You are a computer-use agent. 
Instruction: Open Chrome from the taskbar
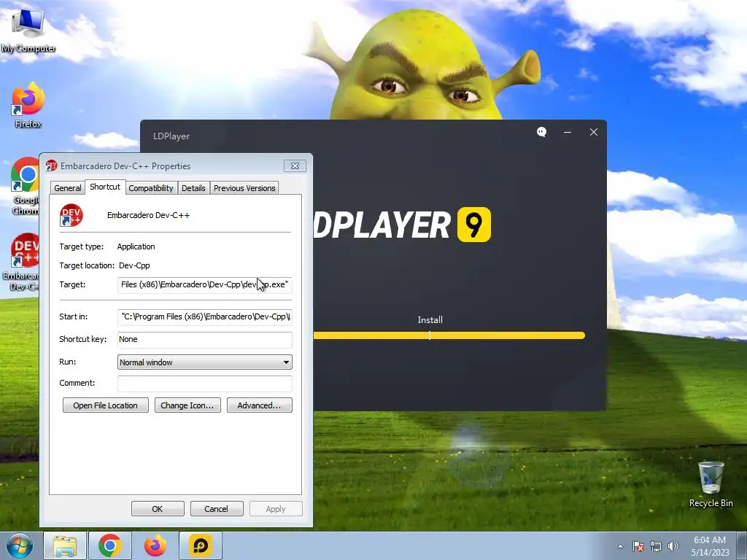pyautogui.click(x=110, y=545)
